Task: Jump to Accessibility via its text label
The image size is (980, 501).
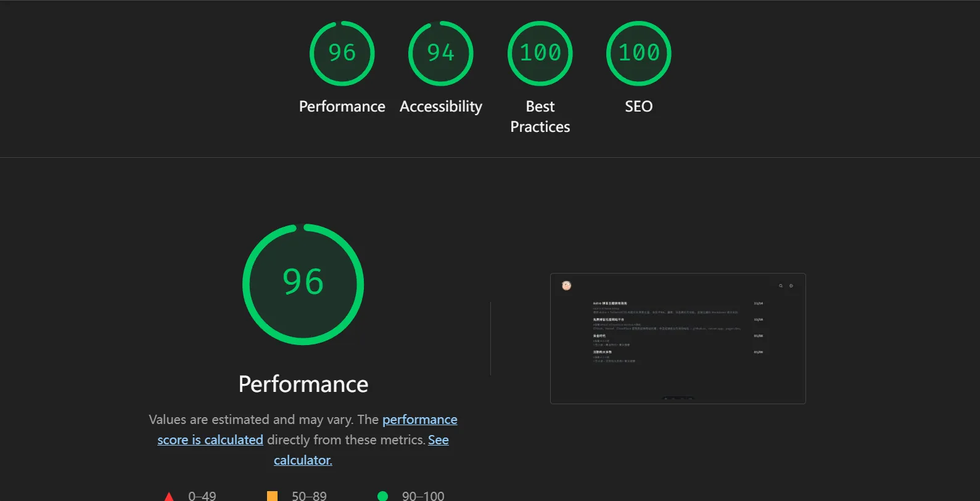Action: (440, 107)
